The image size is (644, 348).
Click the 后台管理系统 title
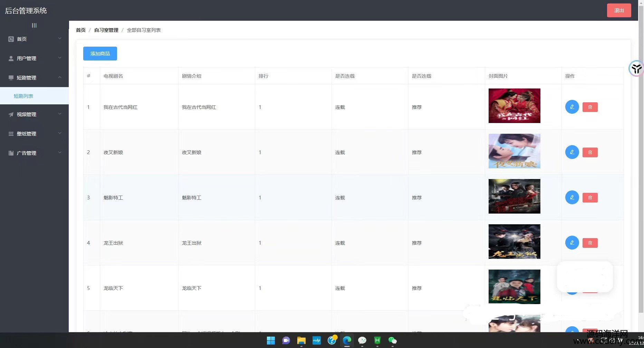26,11
